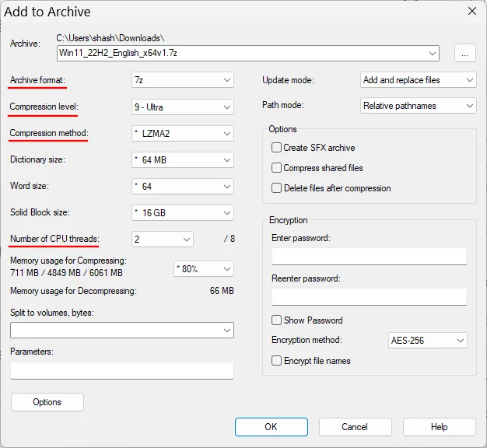Click the Update mode label
The width and height of the screenshot is (487, 448).
(x=288, y=80)
